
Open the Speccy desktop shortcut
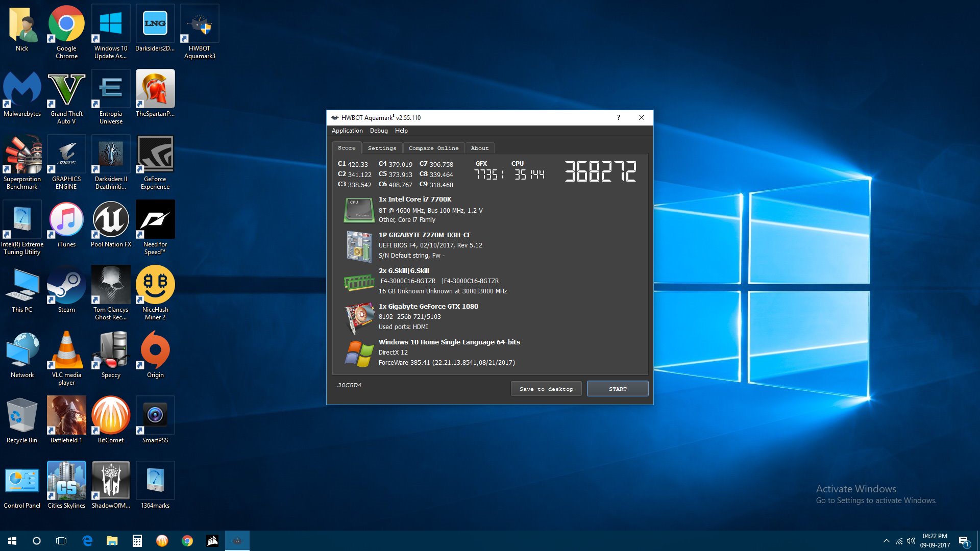pyautogui.click(x=111, y=355)
